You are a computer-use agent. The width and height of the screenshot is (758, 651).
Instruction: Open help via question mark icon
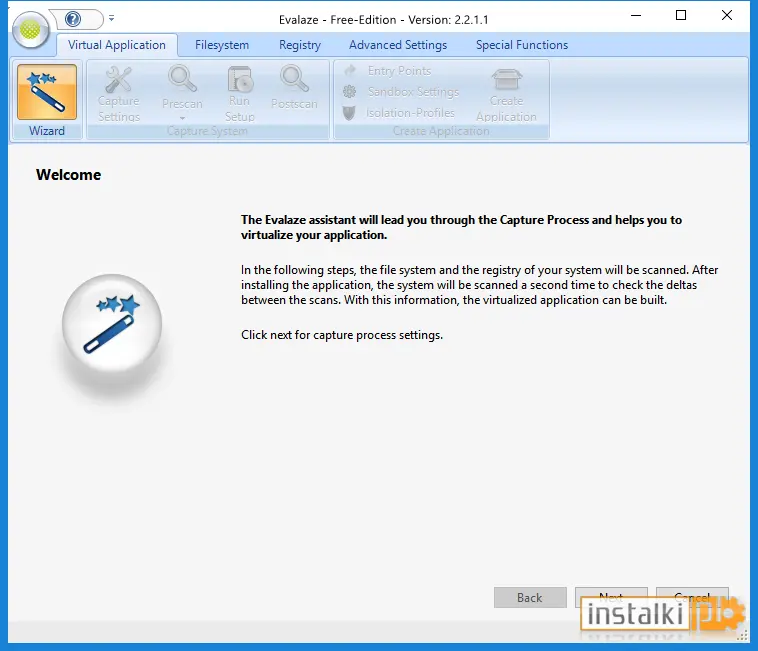click(x=73, y=19)
